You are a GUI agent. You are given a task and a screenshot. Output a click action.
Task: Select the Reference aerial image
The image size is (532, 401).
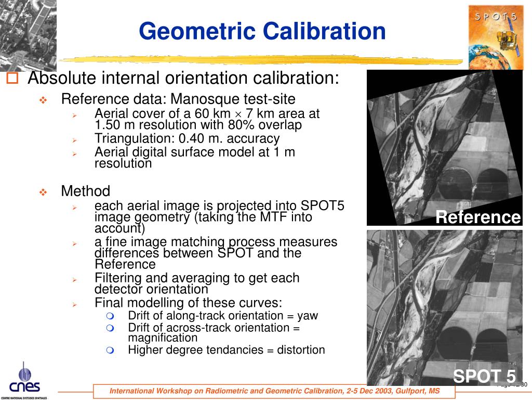tap(445, 148)
